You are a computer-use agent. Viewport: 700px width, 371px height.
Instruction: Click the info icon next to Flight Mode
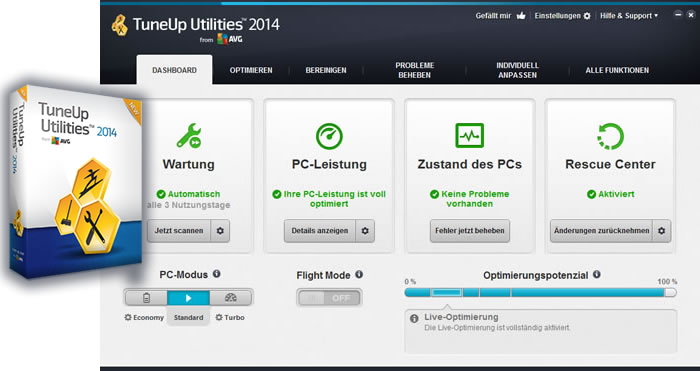coord(359,275)
